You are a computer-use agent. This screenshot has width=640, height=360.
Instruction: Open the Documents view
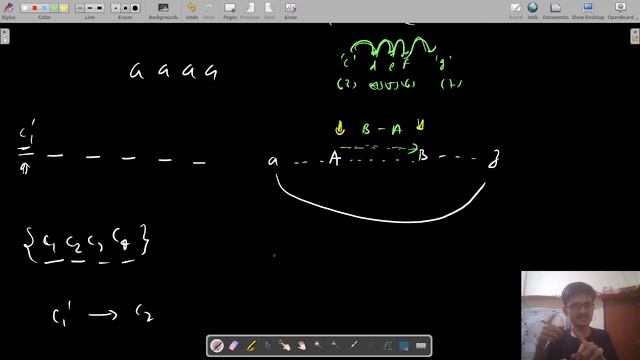556,10
